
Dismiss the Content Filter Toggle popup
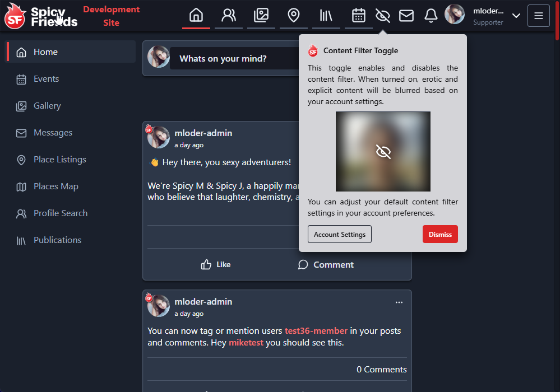tap(440, 235)
